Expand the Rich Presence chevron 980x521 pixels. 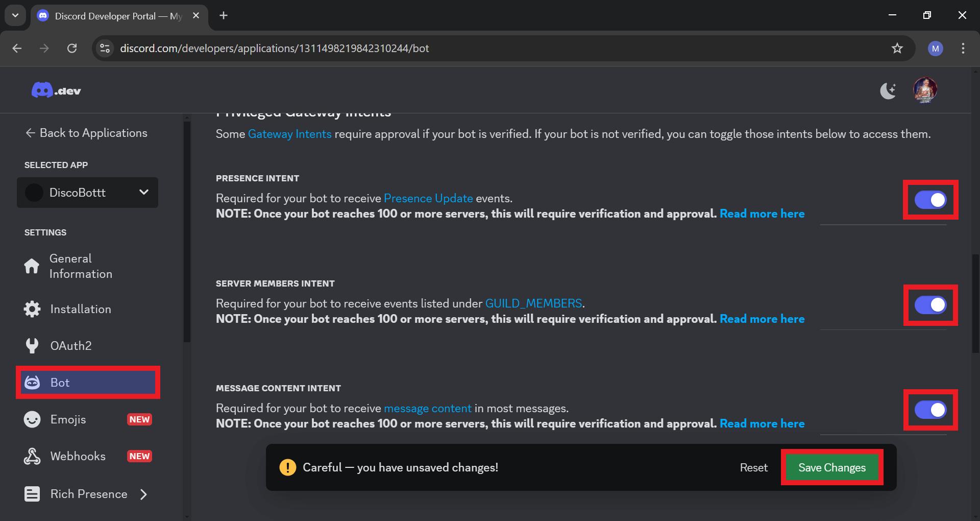(143, 494)
